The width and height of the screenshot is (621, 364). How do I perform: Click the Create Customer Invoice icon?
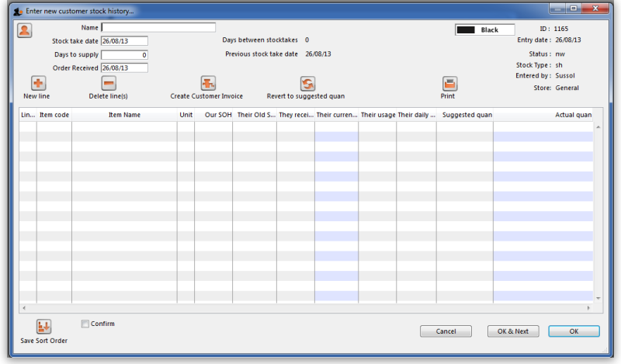208,83
